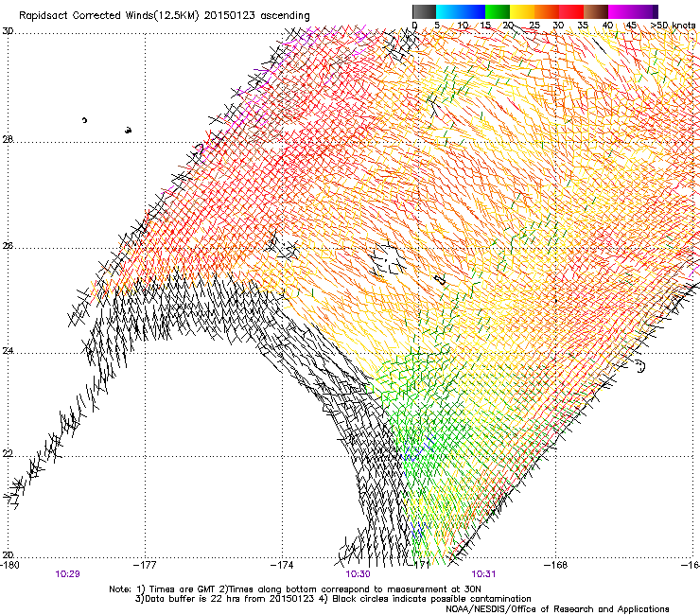Screen dimensions: 700x615
Task: Select the orange 25-30 knots legend segment
Action: click(547, 11)
